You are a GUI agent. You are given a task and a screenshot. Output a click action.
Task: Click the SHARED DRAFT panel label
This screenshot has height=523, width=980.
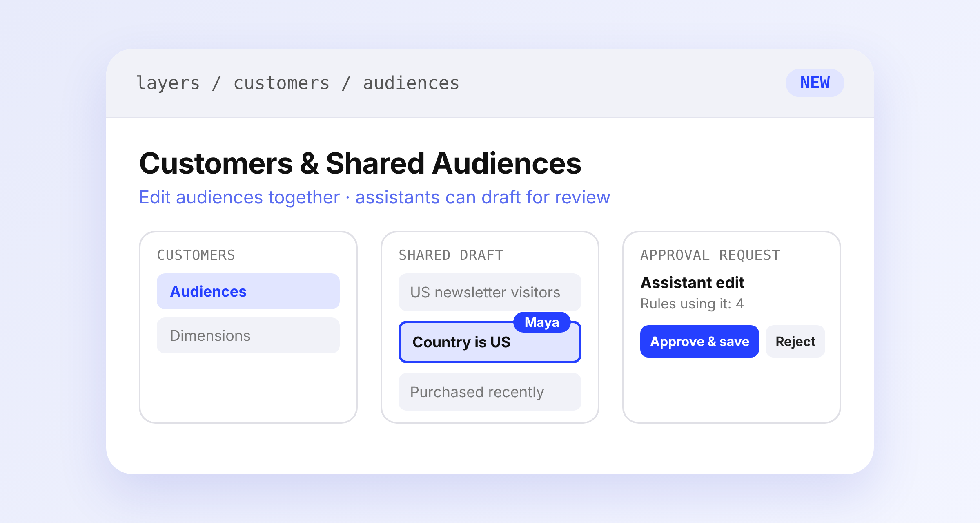click(451, 255)
